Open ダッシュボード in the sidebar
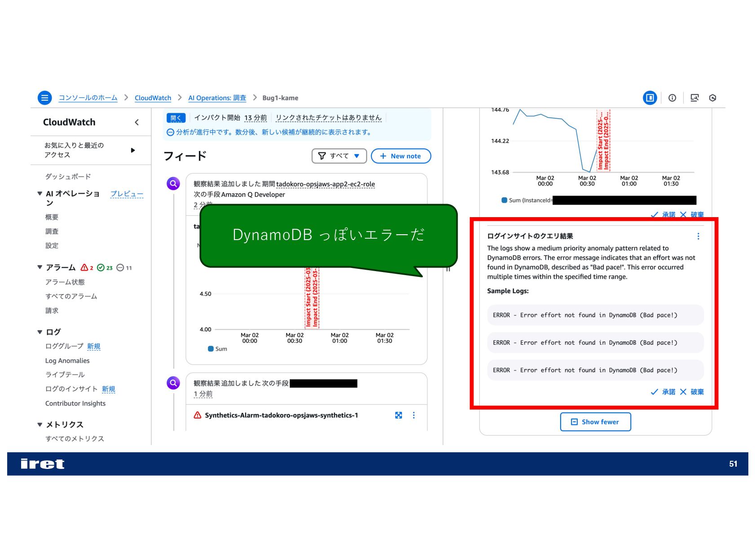The image size is (756, 535). tap(68, 176)
